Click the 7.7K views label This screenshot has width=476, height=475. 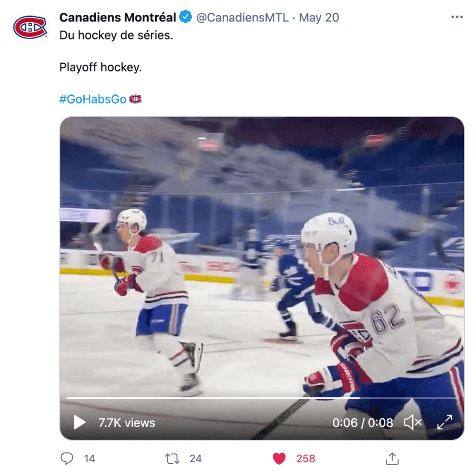[126, 422]
